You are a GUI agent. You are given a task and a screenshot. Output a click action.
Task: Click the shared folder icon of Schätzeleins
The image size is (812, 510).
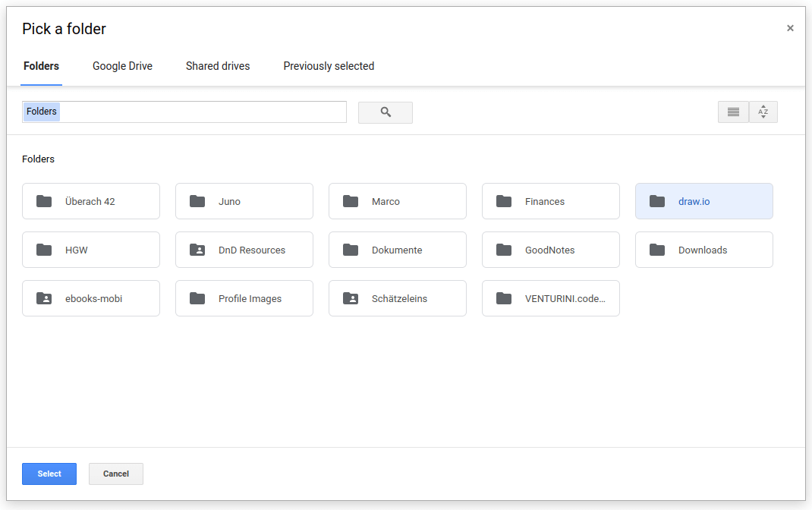(351, 299)
